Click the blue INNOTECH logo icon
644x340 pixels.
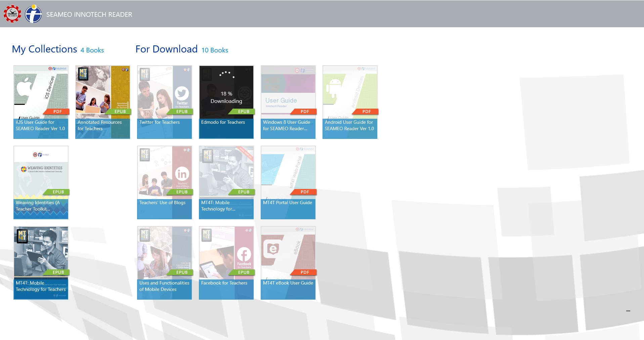pyautogui.click(x=33, y=14)
